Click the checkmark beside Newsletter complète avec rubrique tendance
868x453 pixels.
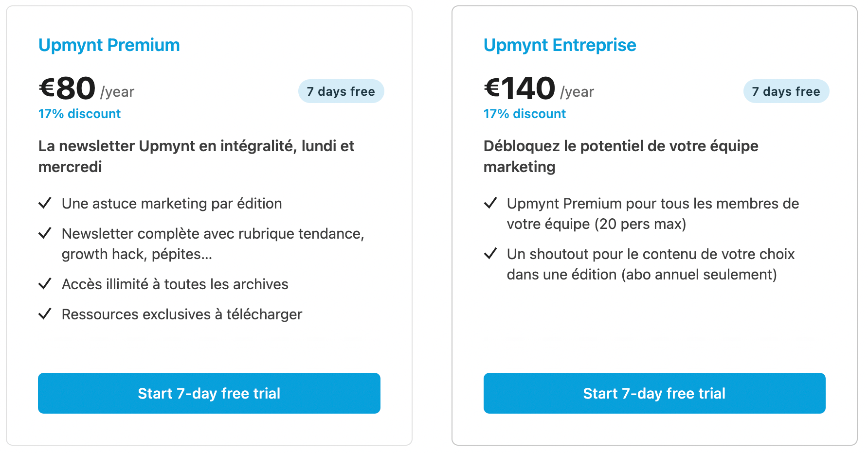point(45,233)
